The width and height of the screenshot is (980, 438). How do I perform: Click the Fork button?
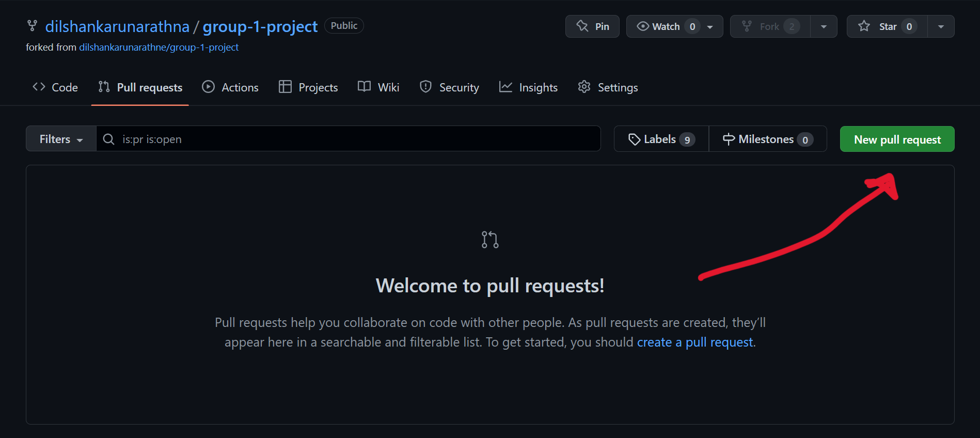770,26
